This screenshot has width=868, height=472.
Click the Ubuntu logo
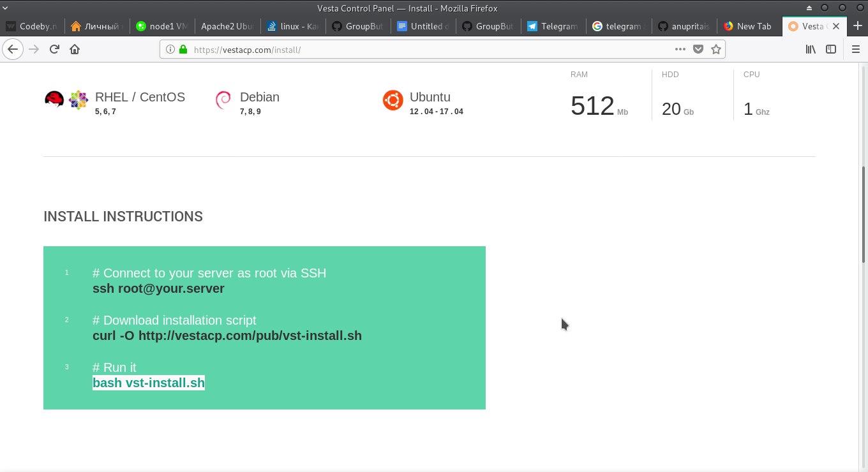[x=393, y=100]
